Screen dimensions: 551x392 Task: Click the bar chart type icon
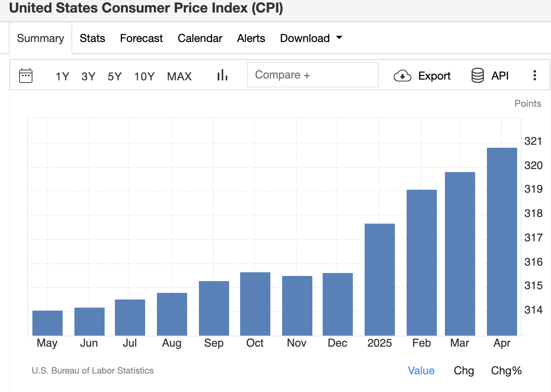coord(222,75)
